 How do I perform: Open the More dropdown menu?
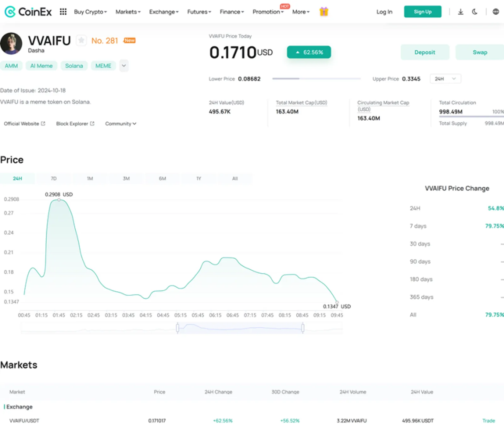point(301,12)
